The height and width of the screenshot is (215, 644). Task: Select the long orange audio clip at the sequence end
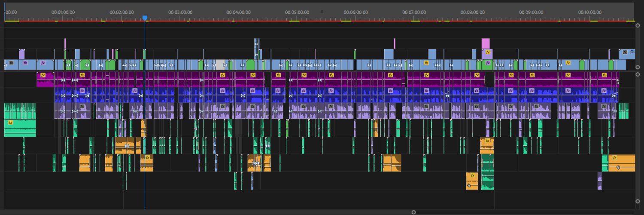[622, 163]
